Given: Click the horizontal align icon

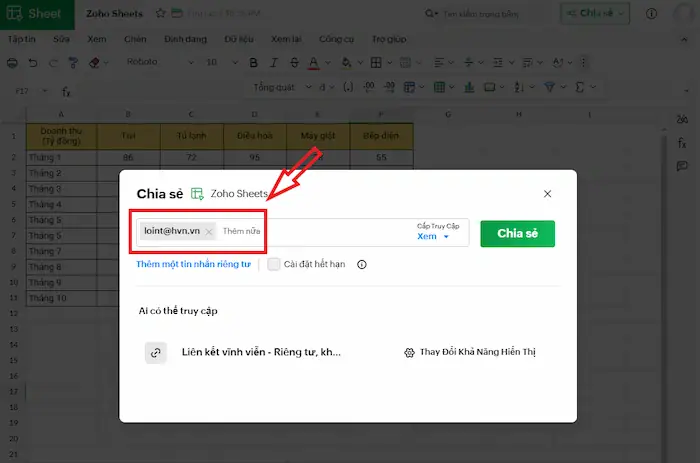Looking at the screenshot, I should [439, 63].
